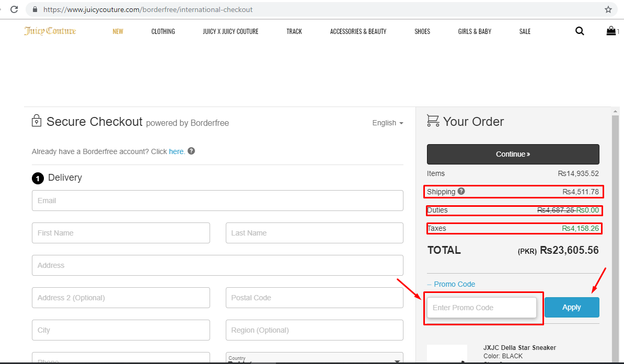Open the GIRLS & BABY menu
This screenshot has height=364, width=624.
point(475,31)
